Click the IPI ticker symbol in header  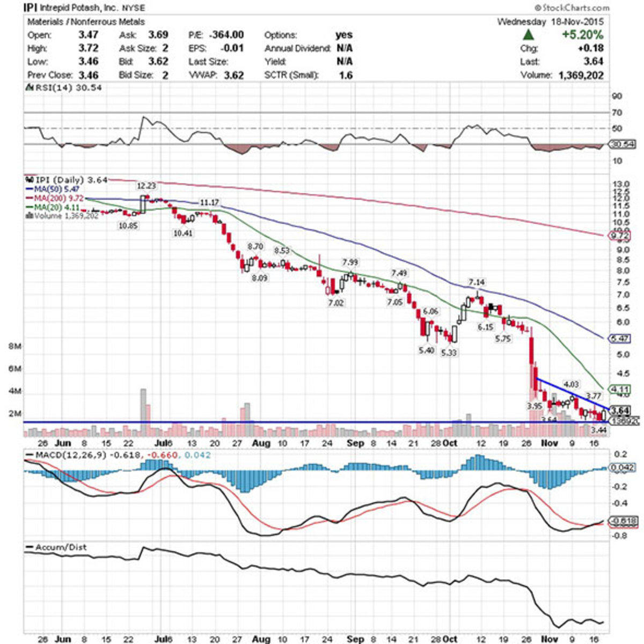30,8
